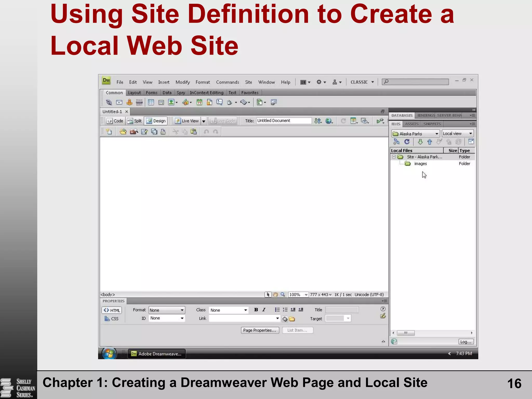This screenshot has height=399, width=532.
Task: Click the Comment insert icon
Action: click(220, 102)
